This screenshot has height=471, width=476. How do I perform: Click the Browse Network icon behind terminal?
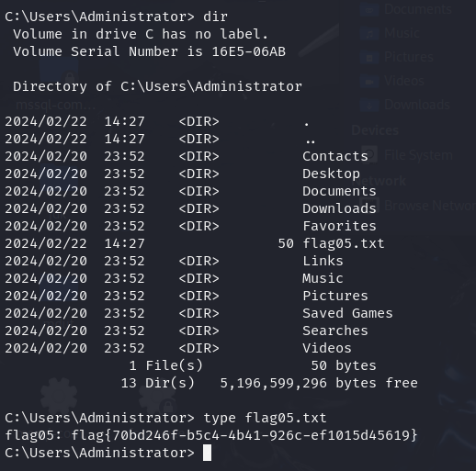coord(369,205)
